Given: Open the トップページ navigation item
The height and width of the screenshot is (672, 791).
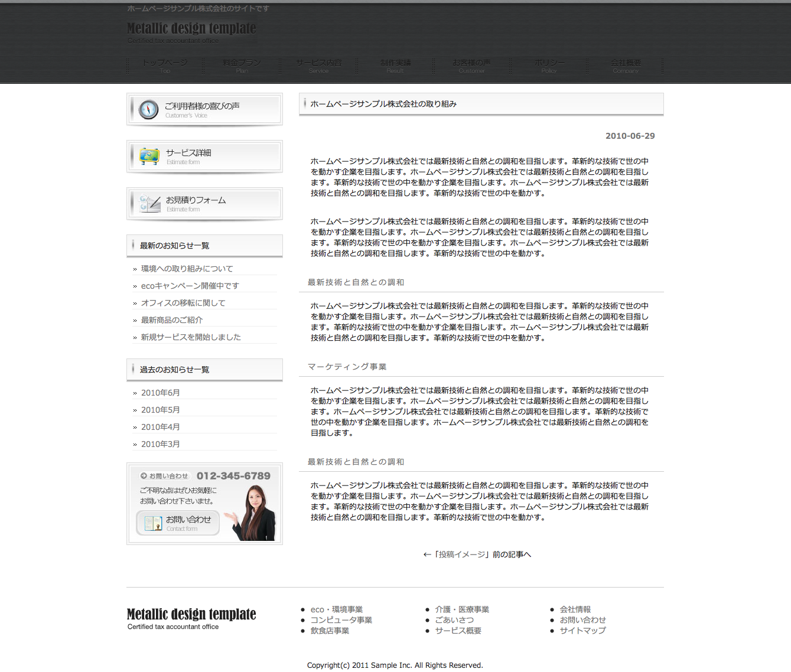Looking at the screenshot, I should tap(165, 66).
